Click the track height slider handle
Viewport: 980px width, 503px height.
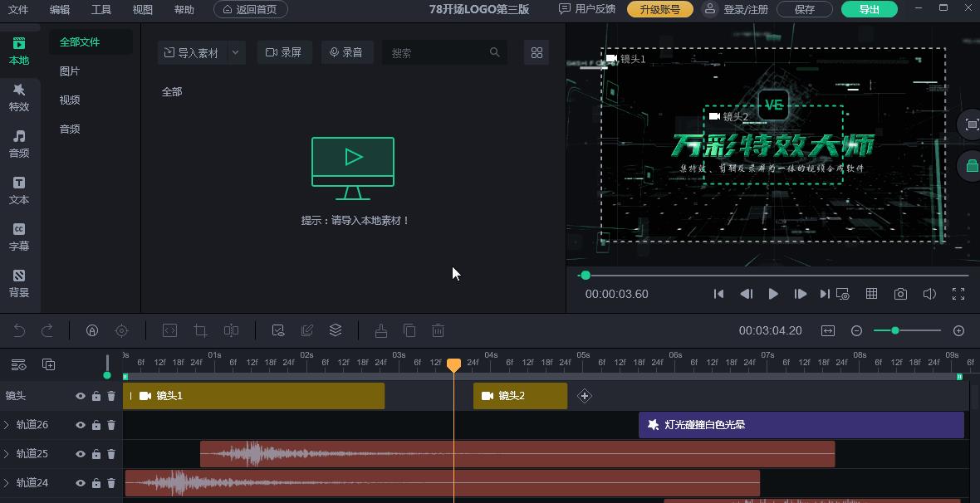tap(107, 375)
